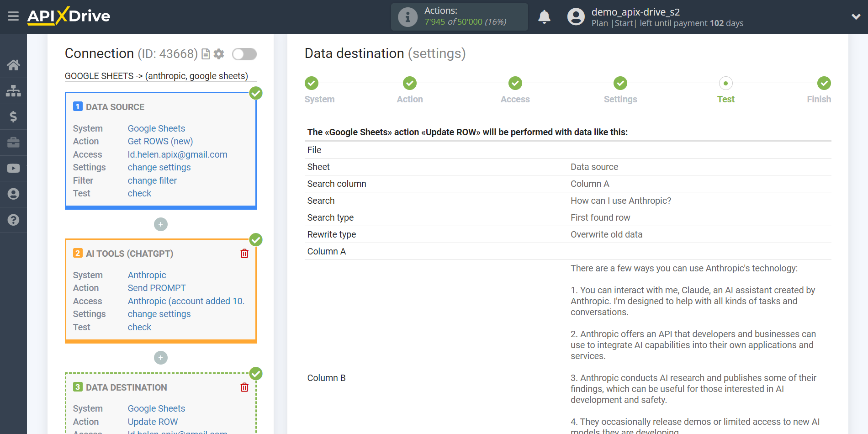868x434 pixels.
Task: Click the demo_apix-drive_s2 username
Action: (x=635, y=12)
